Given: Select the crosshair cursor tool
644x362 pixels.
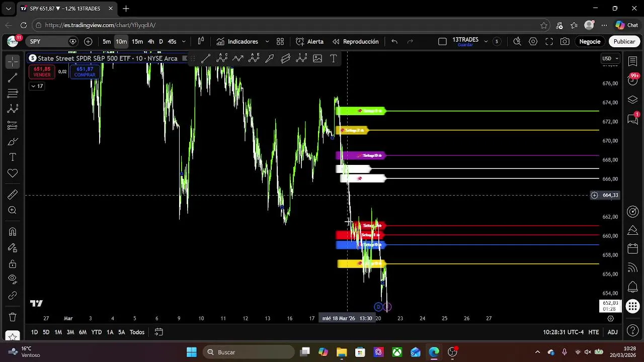Looking at the screenshot, I should (13, 61).
